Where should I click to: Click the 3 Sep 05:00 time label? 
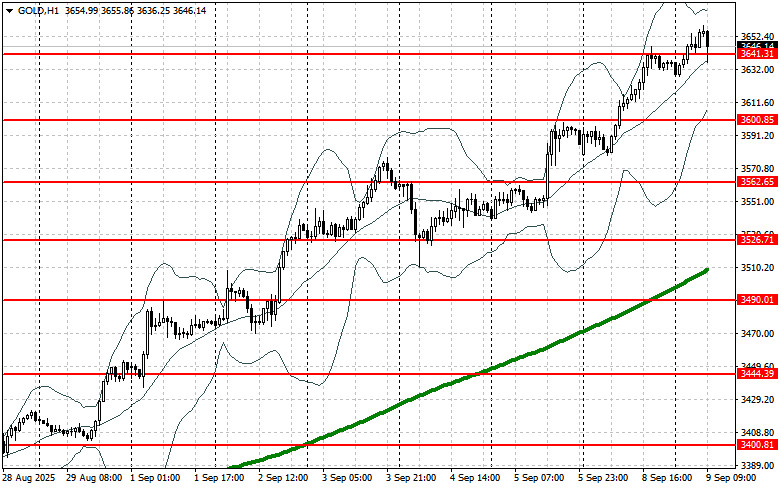(x=347, y=478)
